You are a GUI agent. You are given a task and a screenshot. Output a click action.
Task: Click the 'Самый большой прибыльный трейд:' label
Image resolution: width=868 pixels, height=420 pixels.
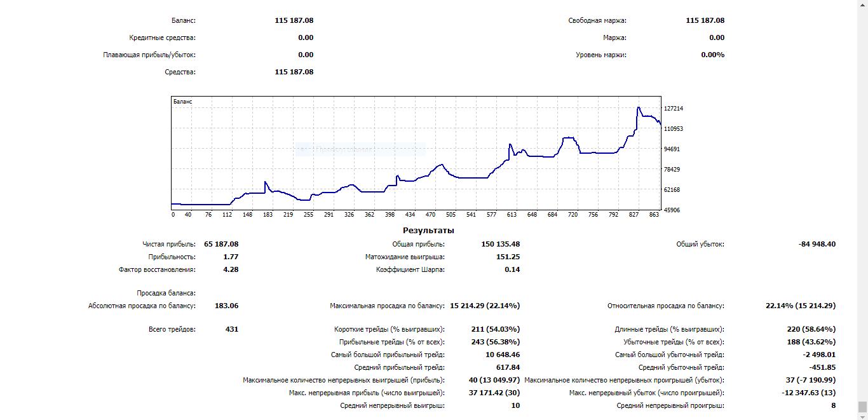click(x=388, y=355)
